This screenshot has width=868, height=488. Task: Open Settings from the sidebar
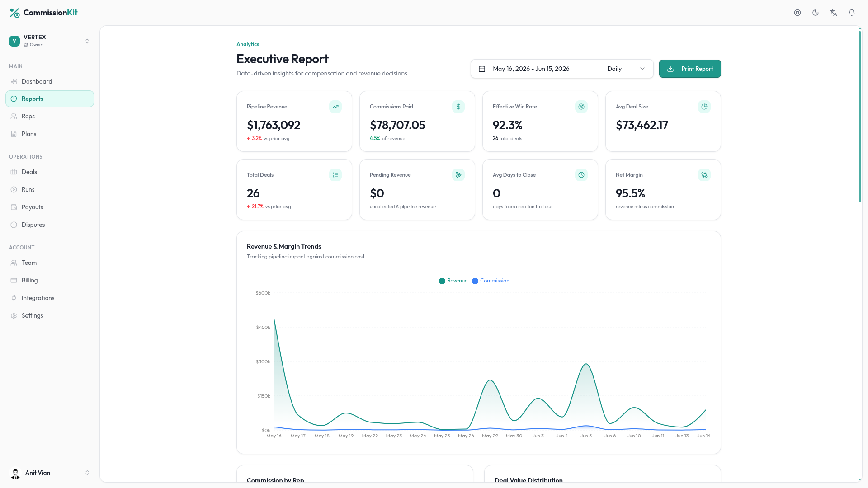click(50, 315)
